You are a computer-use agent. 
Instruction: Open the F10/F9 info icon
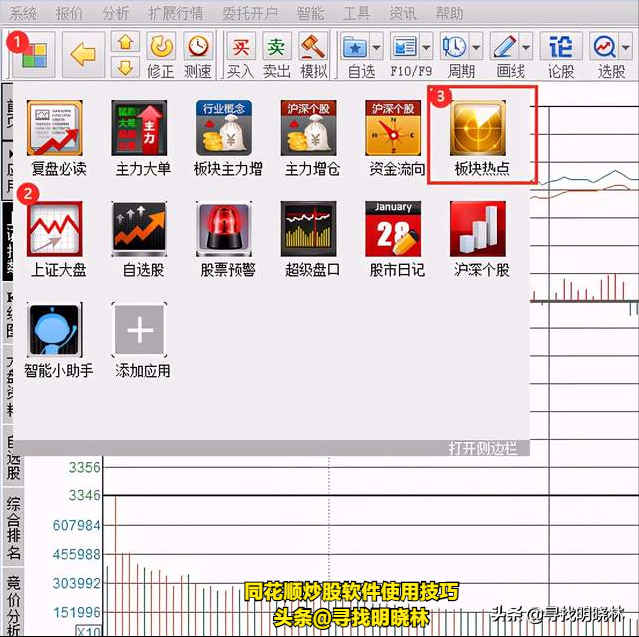point(405,46)
